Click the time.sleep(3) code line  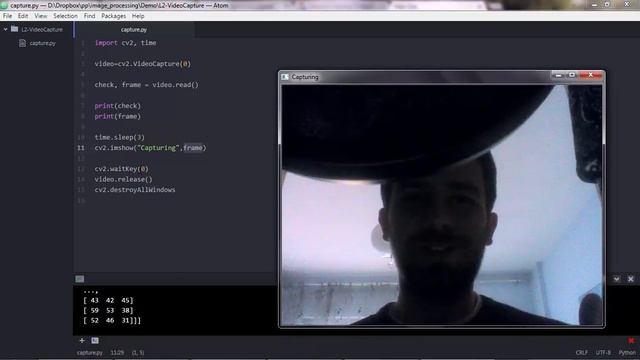pyautogui.click(x=120, y=137)
